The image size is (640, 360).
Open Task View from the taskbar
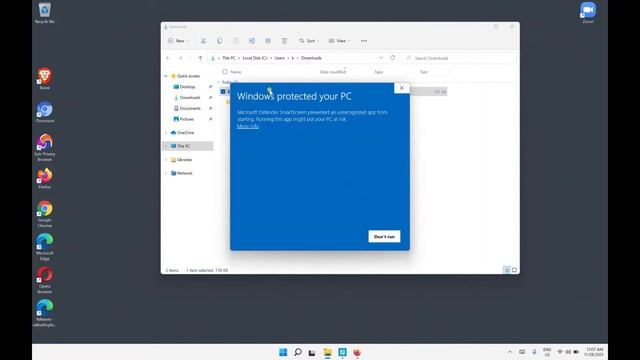pyautogui.click(x=312, y=352)
